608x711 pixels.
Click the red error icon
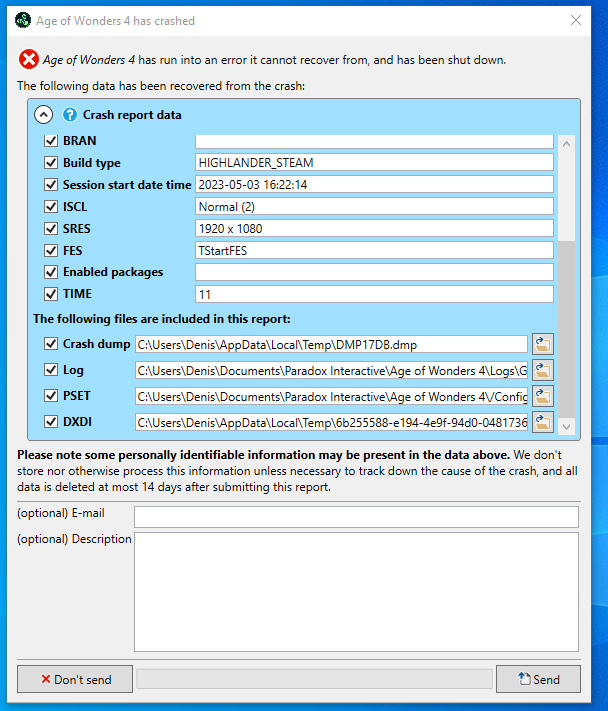29,59
